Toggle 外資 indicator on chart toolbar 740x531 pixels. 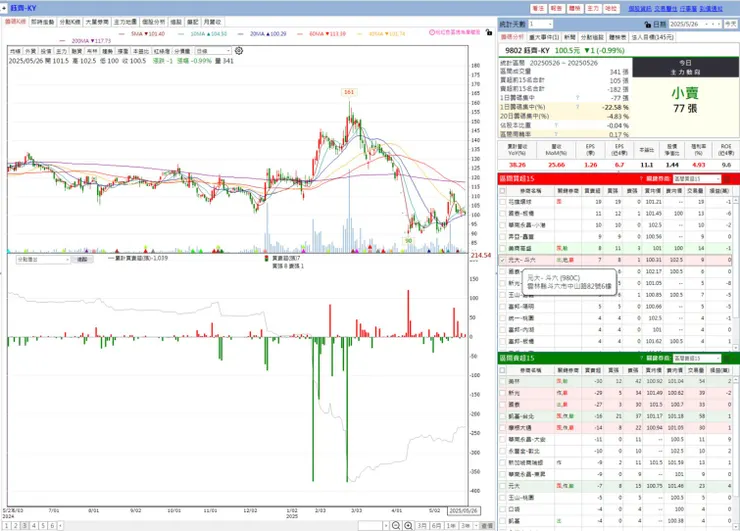(x=30, y=51)
